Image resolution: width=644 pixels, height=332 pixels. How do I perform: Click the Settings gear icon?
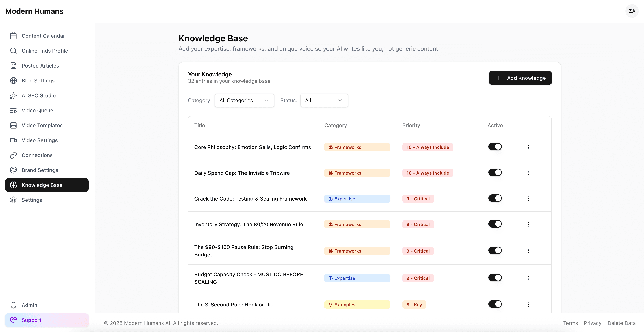coord(13,200)
